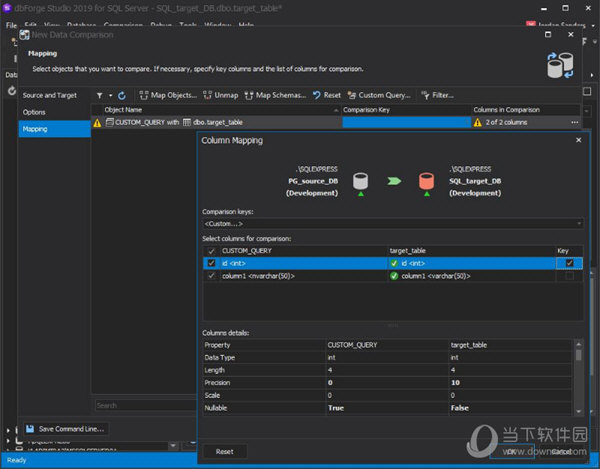Click the Scale property row
Screen dimensions: 600x469
(x=387, y=396)
